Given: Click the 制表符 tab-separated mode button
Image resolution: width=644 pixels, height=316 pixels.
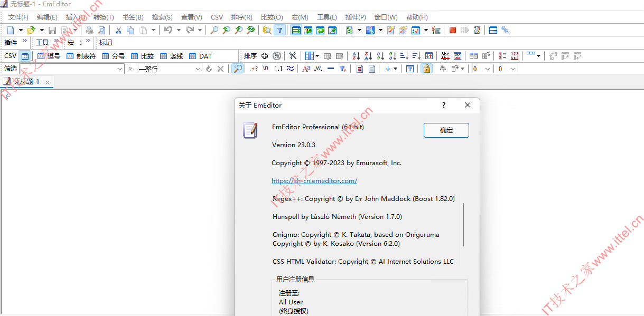Looking at the screenshot, I should point(81,56).
